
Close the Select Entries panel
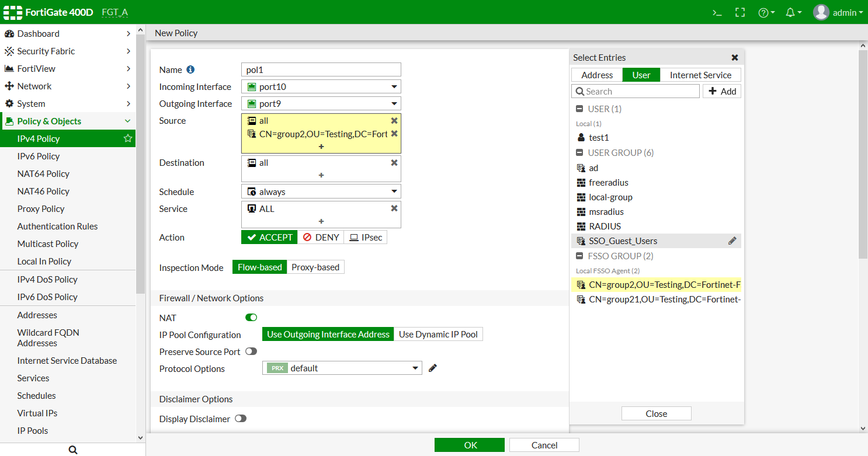click(734, 57)
